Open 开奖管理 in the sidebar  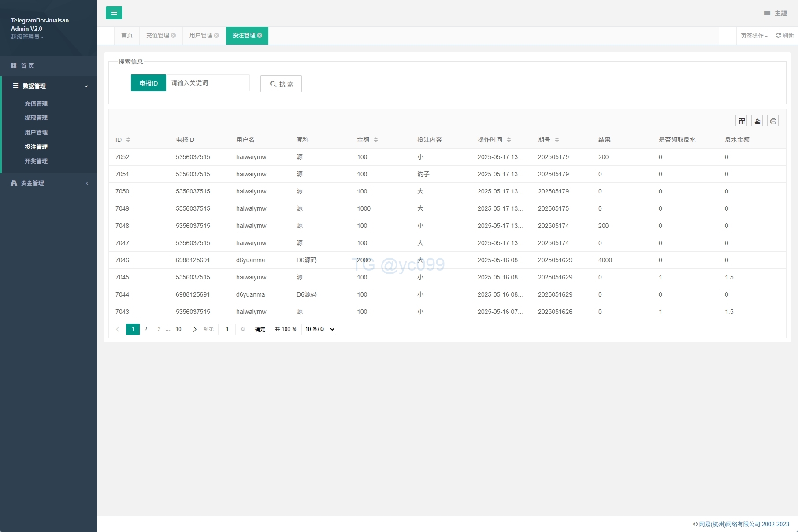(36, 161)
